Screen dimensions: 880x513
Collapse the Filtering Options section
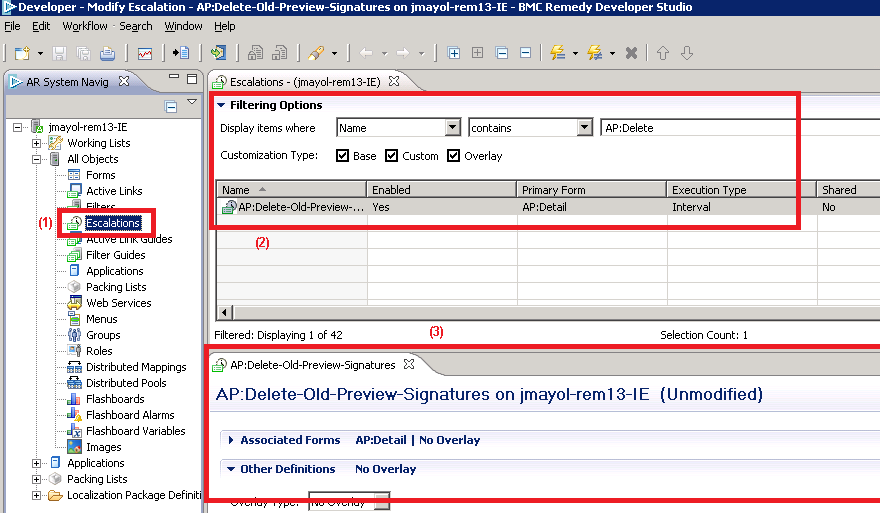pos(221,105)
